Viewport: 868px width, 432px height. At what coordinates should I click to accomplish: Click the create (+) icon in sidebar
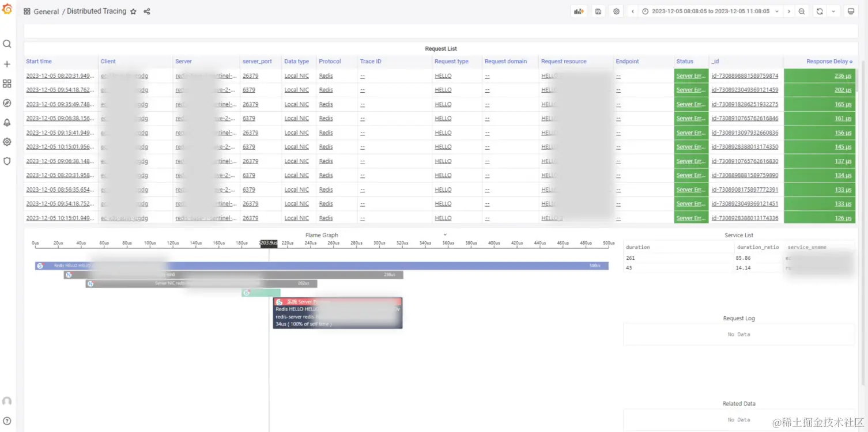click(x=7, y=63)
